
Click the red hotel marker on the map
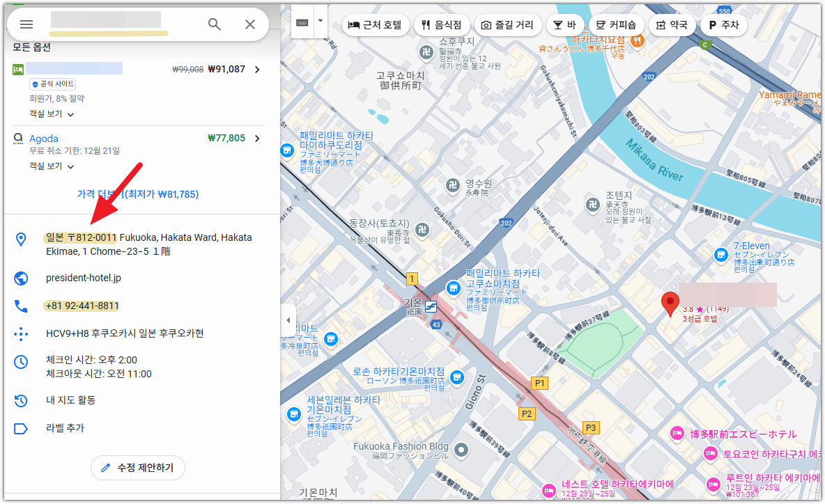point(670,301)
